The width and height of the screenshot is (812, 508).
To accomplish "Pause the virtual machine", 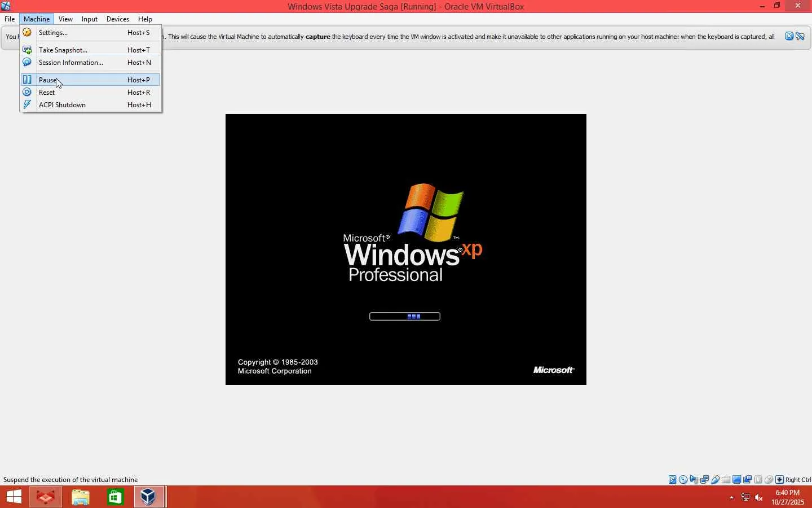I will pyautogui.click(x=90, y=80).
